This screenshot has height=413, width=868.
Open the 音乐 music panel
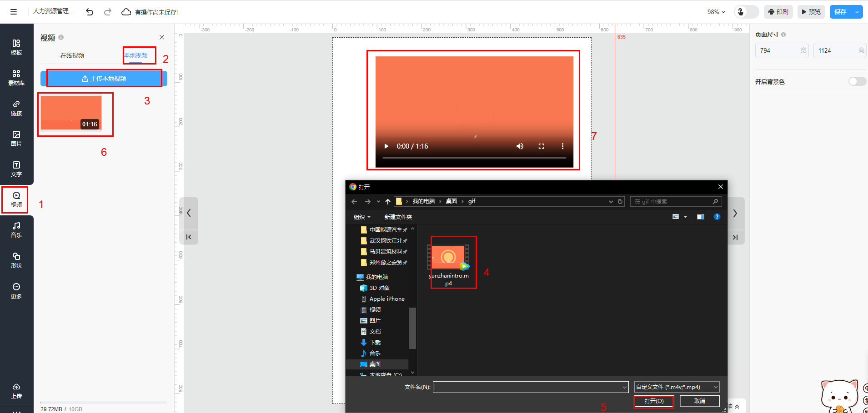[16, 229]
